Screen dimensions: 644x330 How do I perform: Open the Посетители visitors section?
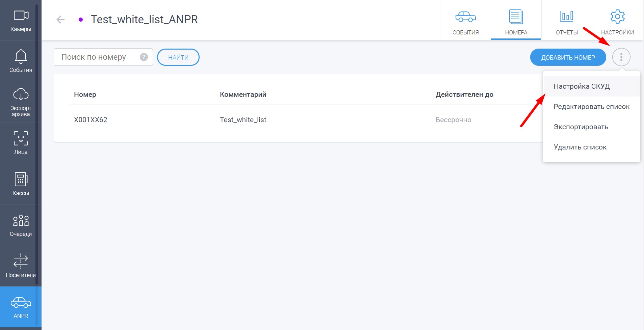tap(21, 266)
